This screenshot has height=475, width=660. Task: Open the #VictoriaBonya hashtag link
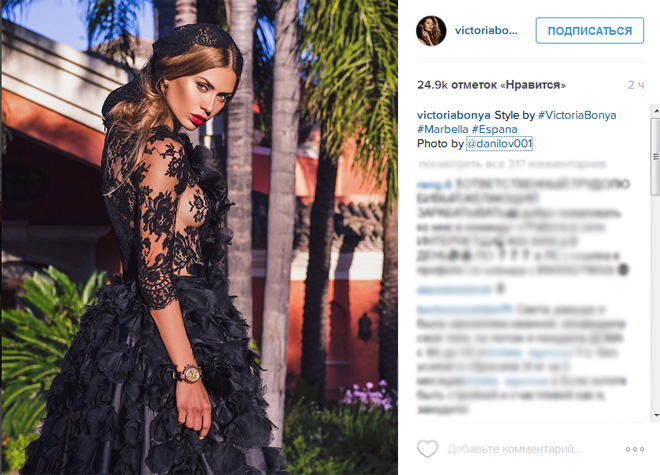coord(577,115)
